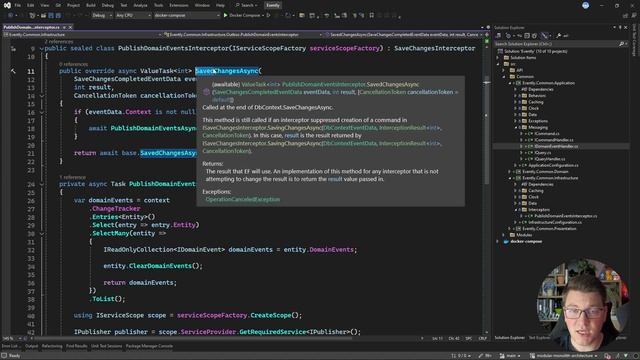Collapse the code block at line 14

click(42, 96)
